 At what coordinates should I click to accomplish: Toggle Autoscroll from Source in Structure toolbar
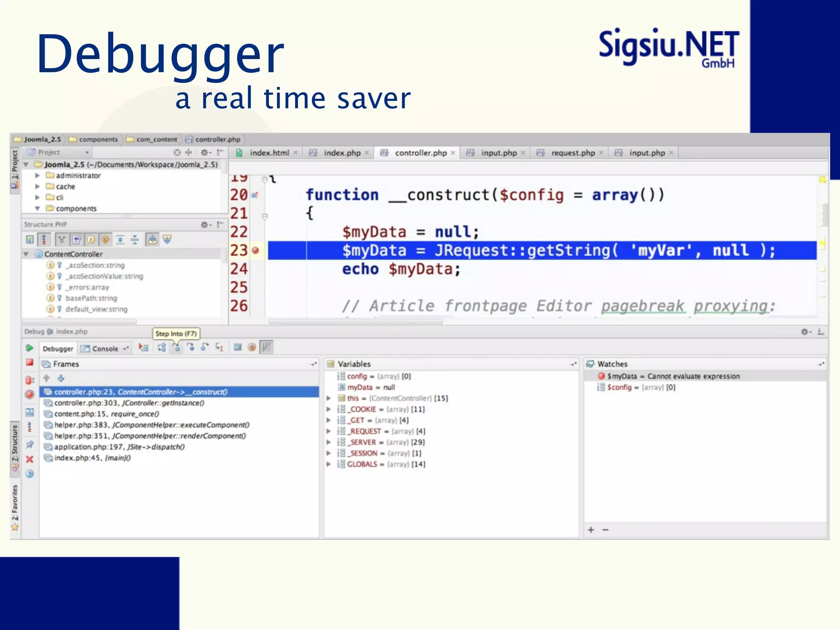pyautogui.click(x=167, y=240)
